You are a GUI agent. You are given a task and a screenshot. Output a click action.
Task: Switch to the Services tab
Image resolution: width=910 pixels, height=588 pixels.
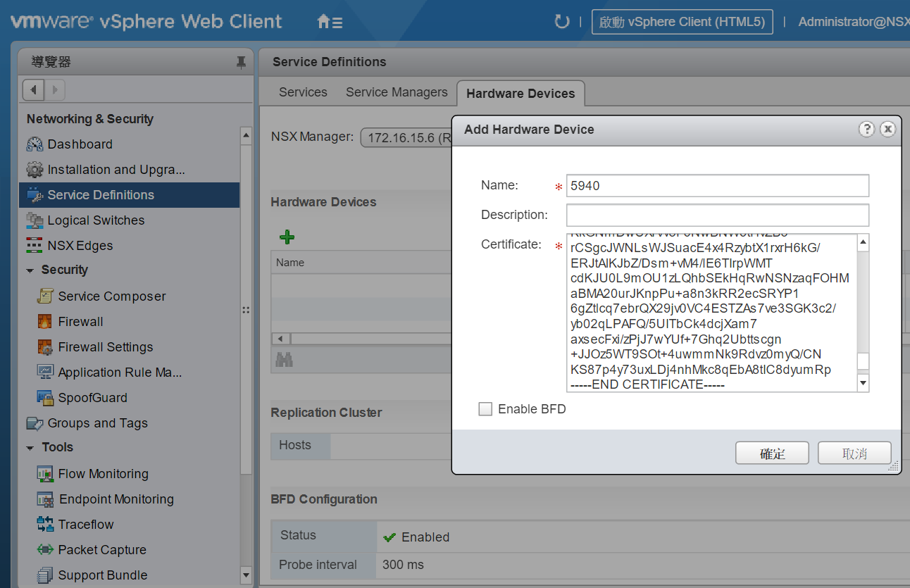303,92
